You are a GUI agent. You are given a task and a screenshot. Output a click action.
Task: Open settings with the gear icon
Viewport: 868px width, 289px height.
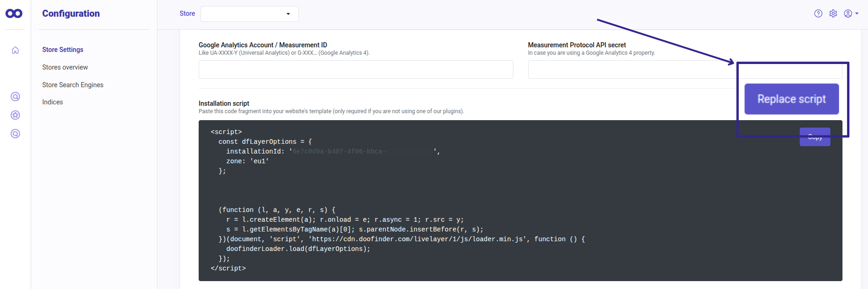coord(833,13)
